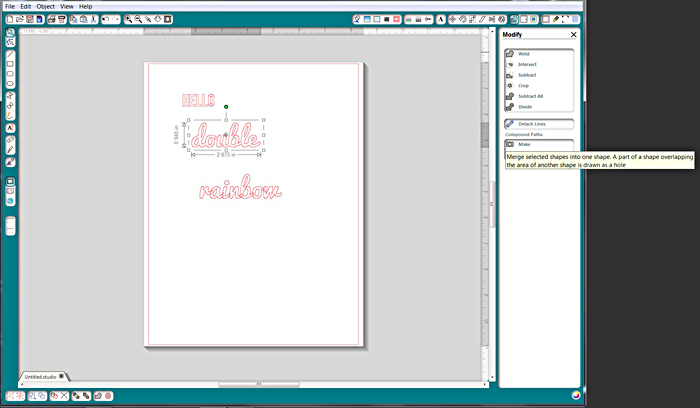Image resolution: width=700 pixels, height=408 pixels.
Task: Click the Weld icon in bottom toolbar
Action: coord(98,396)
